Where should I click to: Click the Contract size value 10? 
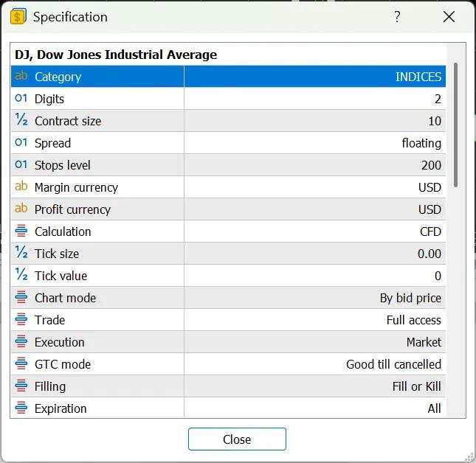click(x=435, y=122)
